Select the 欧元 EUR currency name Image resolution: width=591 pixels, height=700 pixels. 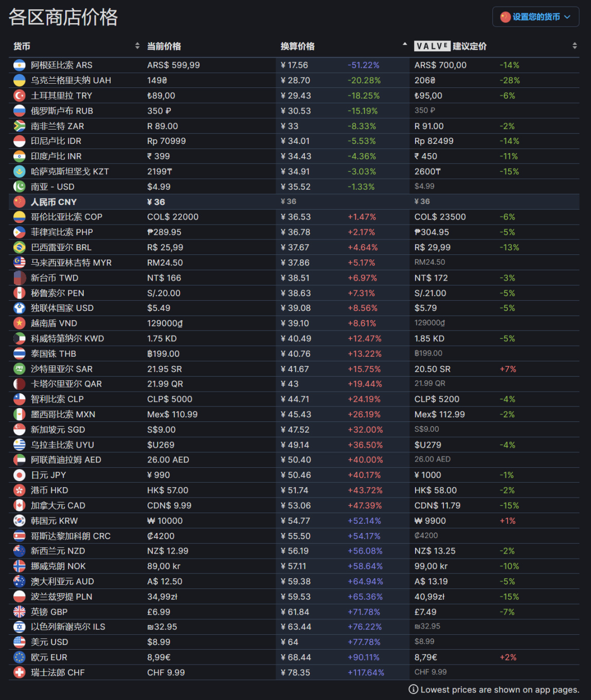49,657
